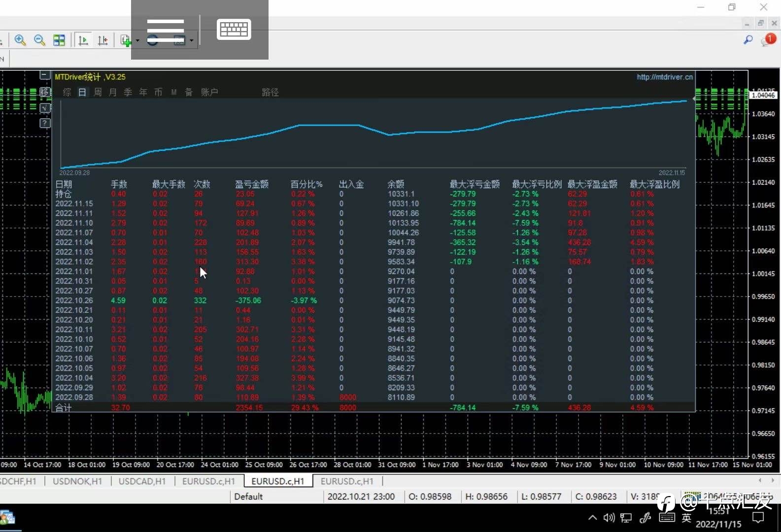This screenshot has height=532, width=781.
Task: Zoom out of the chart
Action: [39, 40]
